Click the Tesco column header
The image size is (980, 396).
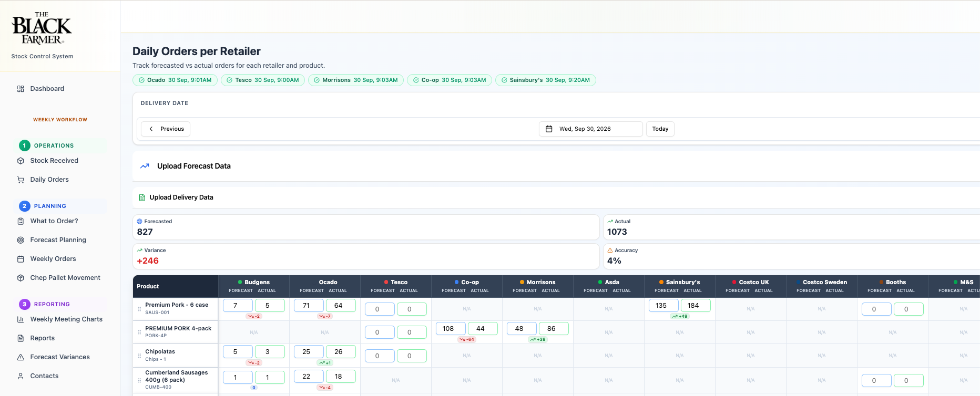click(396, 286)
